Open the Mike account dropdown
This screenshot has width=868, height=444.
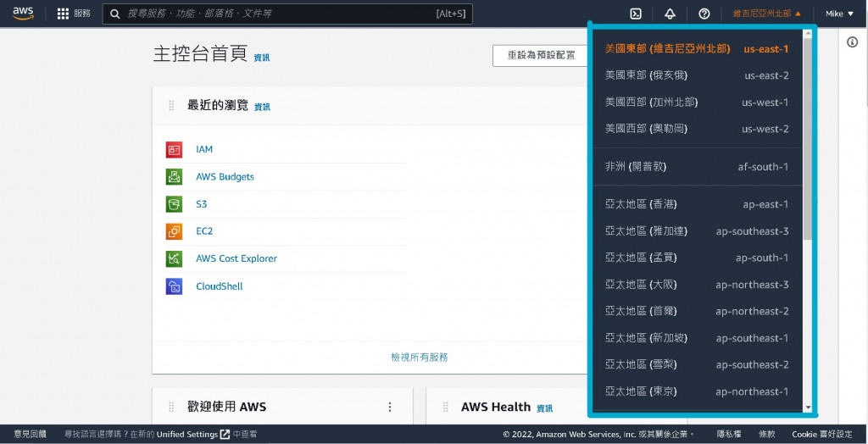tap(839, 14)
